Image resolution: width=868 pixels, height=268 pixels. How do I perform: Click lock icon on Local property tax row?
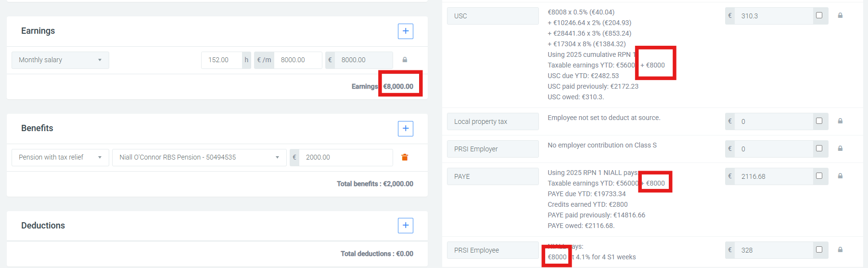840,121
